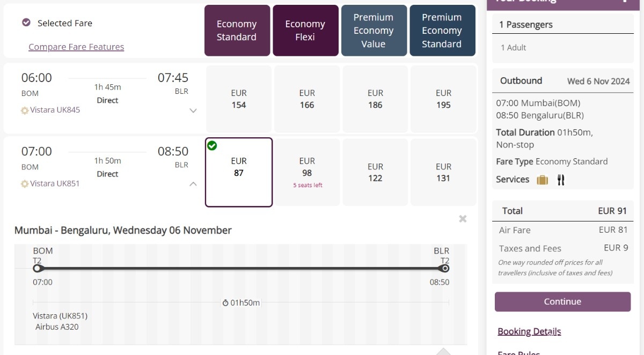The width and height of the screenshot is (644, 355).
Task: Select EUR 98 Economy Flexi fare
Action: point(307,172)
